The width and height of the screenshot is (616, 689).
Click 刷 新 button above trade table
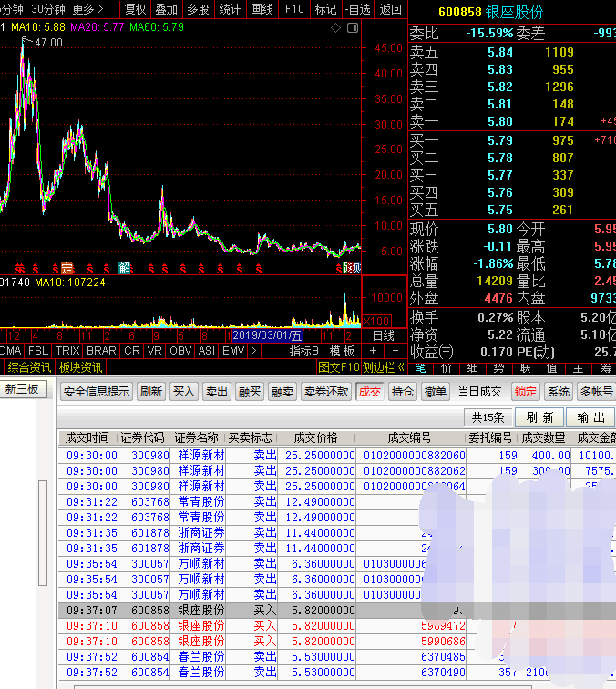pos(540,417)
